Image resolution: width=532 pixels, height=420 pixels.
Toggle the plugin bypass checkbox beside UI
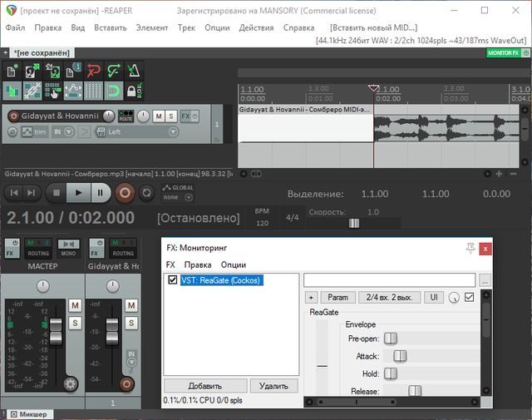click(x=470, y=297)
